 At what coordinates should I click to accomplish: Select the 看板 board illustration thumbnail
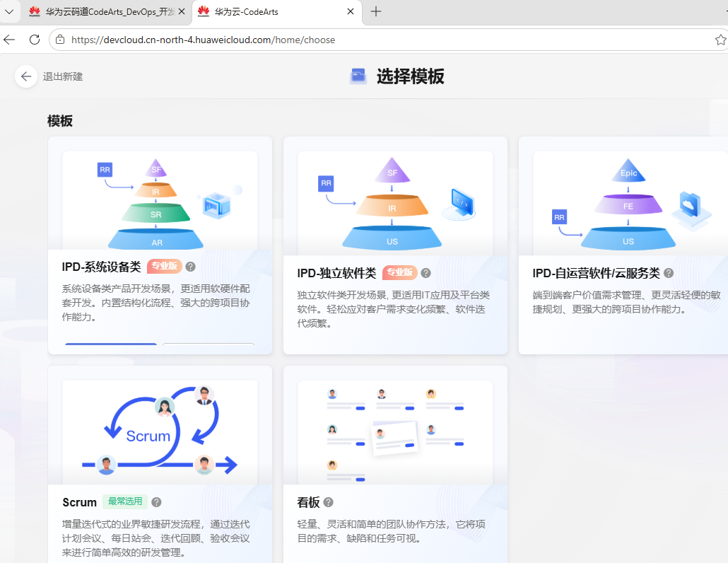[x=395, y=432]
